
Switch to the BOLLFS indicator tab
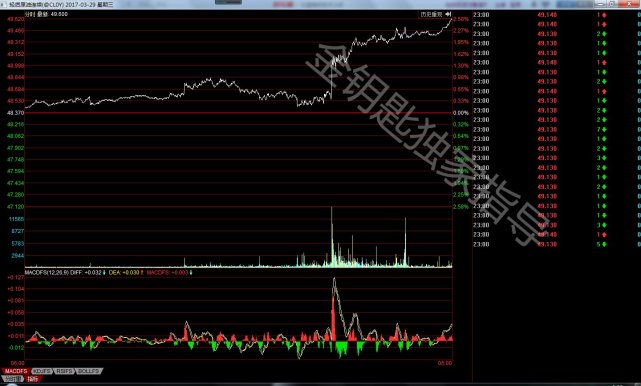click(x=88, y=371)
